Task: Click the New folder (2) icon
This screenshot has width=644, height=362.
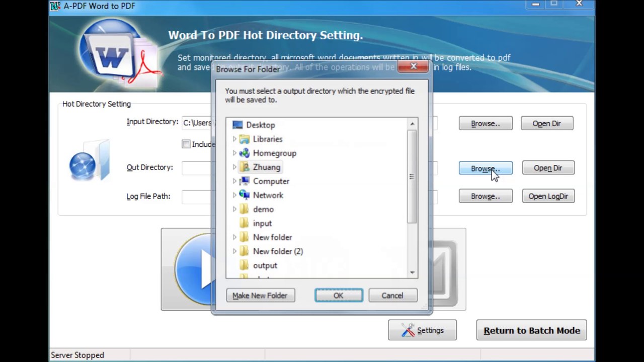Action: (245, 251)
